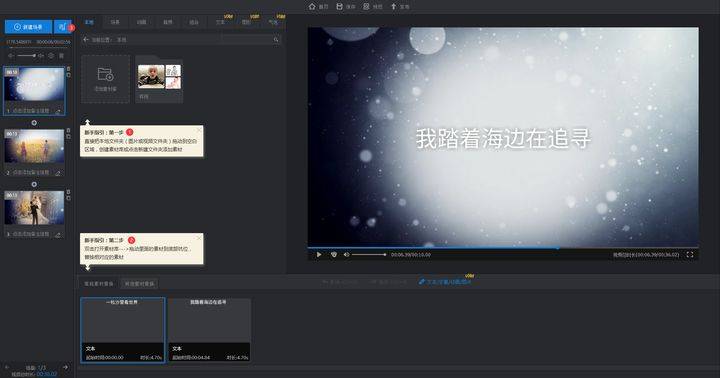Click the add material folder tile
Viewport: 720px width, 378px height.
pyautogui.click(x=106, y=79)
